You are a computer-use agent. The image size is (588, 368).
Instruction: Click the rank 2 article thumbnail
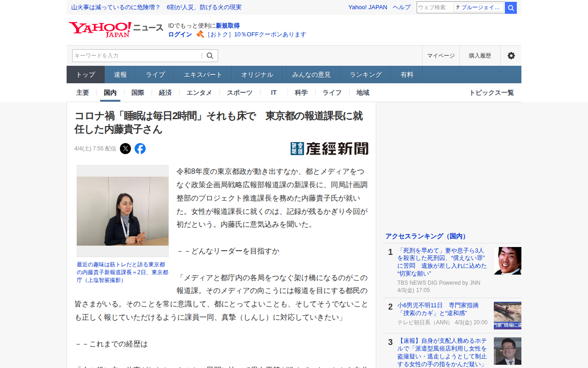[508, 316]
